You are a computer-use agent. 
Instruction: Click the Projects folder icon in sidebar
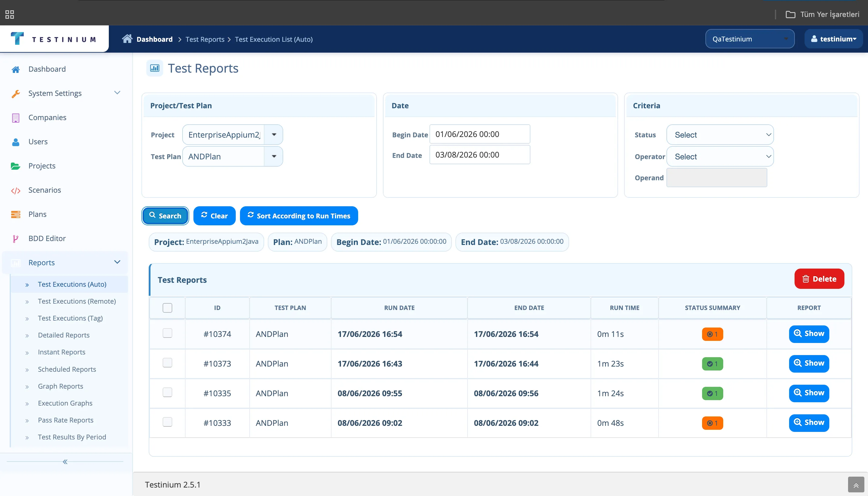pos(16,166)
